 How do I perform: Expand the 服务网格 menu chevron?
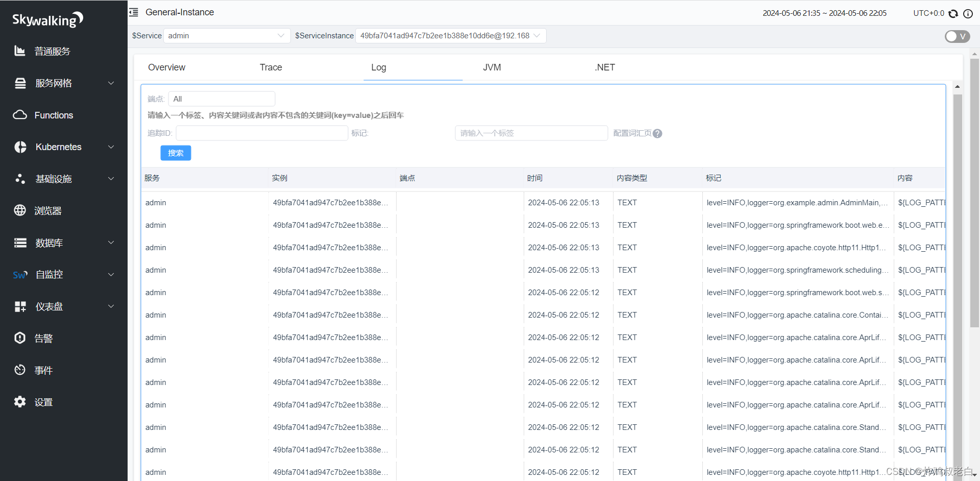click(x=111, y=83)
